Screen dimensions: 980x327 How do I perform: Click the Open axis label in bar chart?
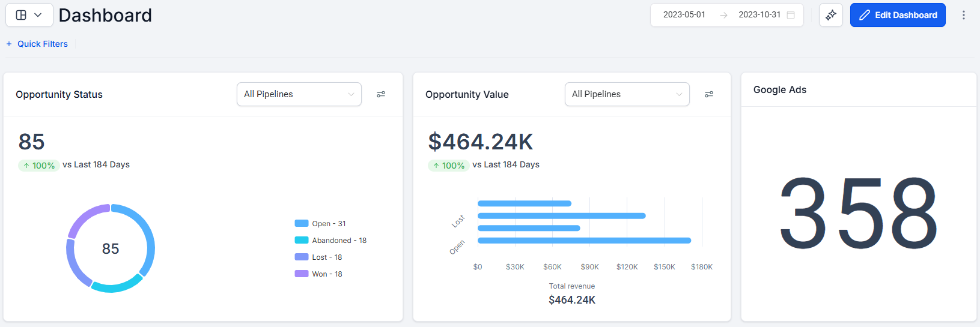point(457,247)
